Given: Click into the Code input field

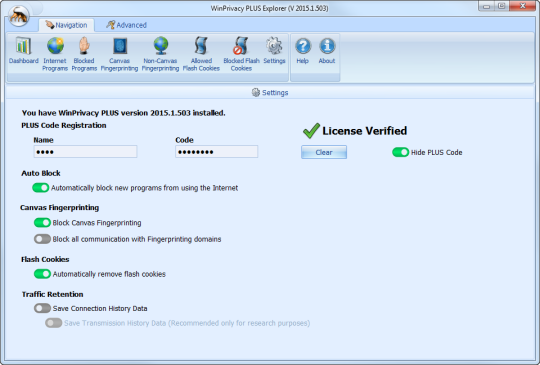Looking at the screenshot, I should pyautogui.click(x=217, y=152).
